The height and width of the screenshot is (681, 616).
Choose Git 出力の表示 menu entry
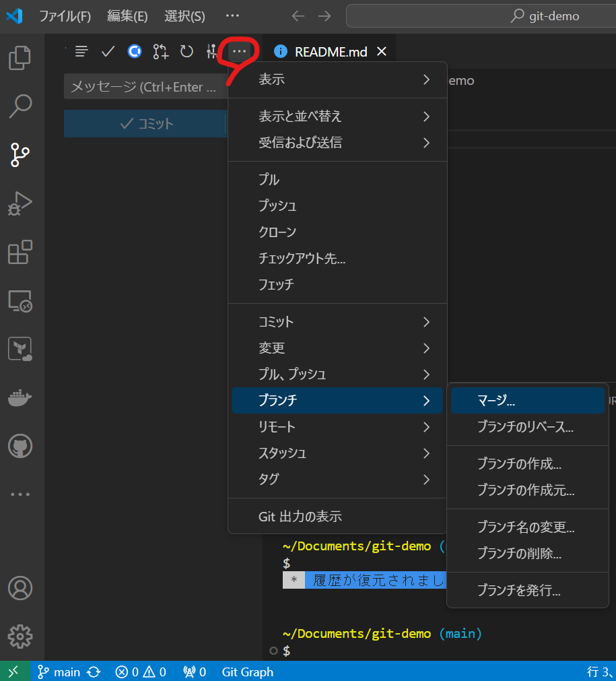337,517
